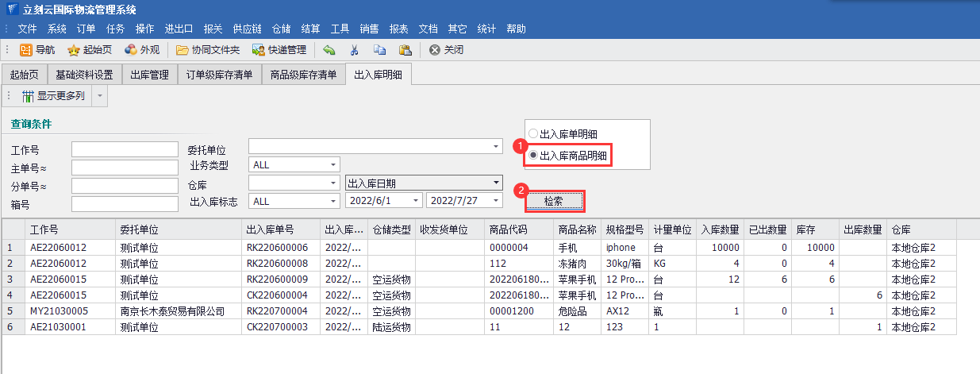
Task: Click the green undo arrow icon
Action: [x=329, y=50]
